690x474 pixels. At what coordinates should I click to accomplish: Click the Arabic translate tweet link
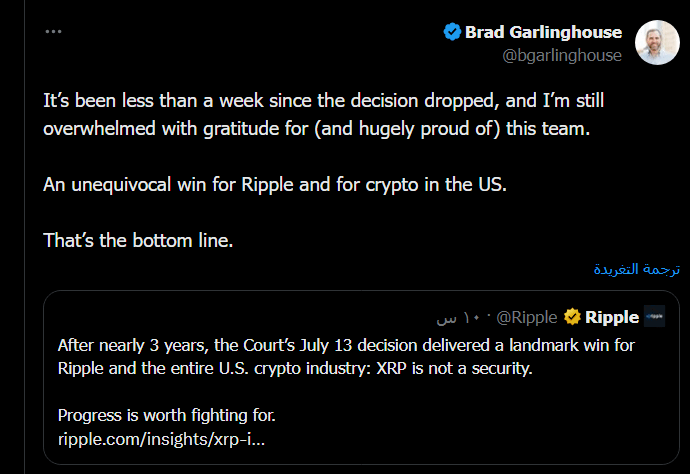tap(636, 269)
